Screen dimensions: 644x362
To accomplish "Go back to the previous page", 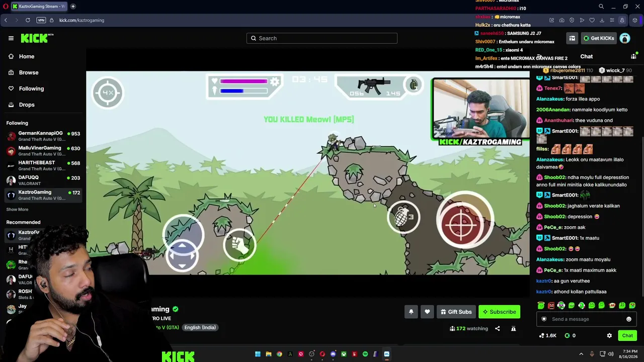I will coord(6,20).
